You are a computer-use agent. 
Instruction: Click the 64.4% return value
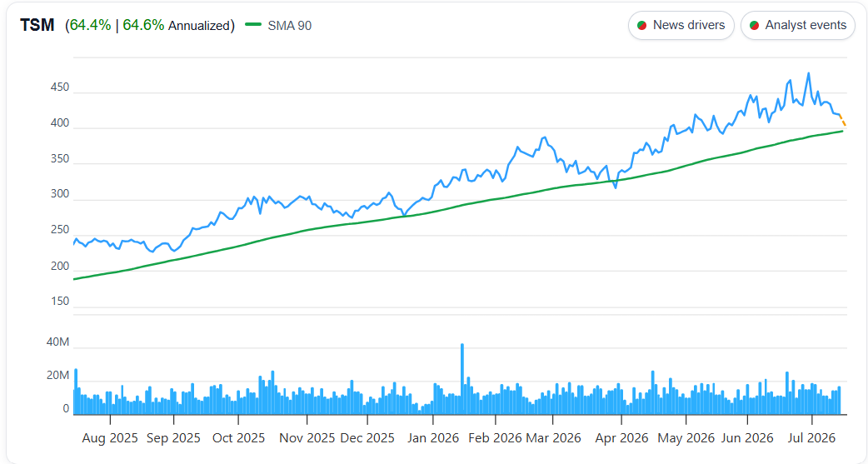90,26
